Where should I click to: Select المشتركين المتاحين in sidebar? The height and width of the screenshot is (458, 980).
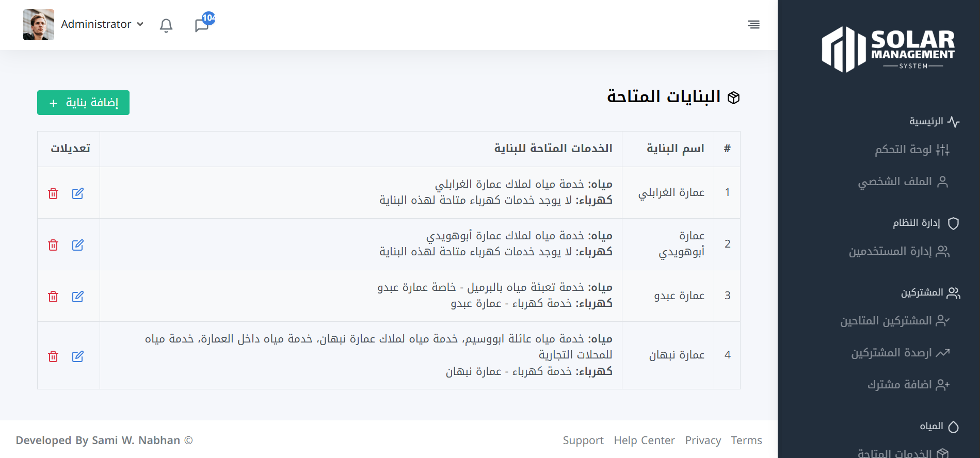pos(894,321)
